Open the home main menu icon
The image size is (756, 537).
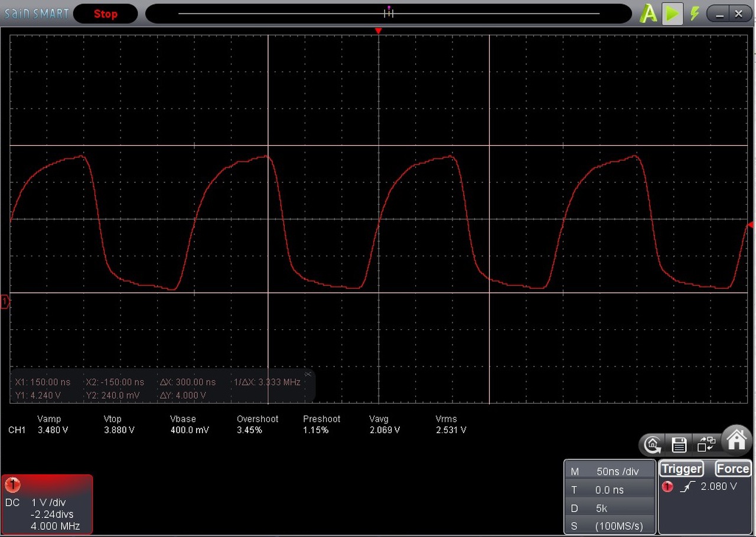pyautogui.click(x=736, y=439)
